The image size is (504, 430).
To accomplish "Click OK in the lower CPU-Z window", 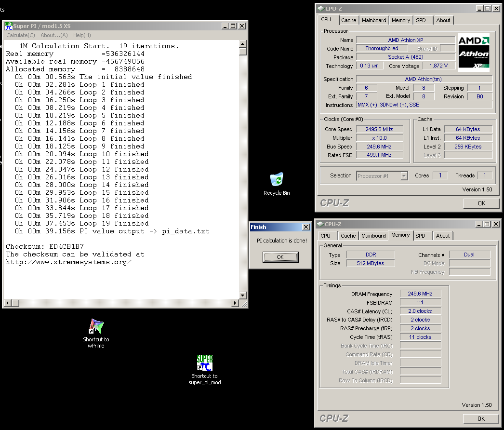I will click(x=481, y=419).
